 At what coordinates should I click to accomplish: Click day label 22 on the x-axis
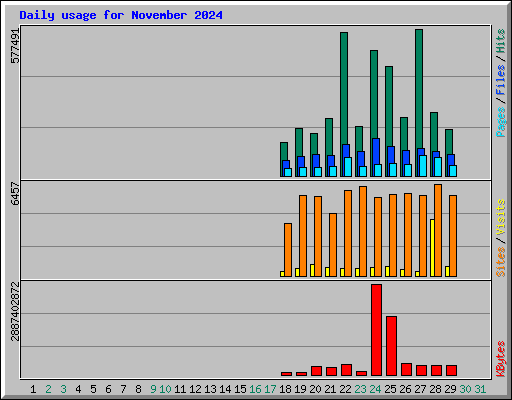(x=345, y=389)
